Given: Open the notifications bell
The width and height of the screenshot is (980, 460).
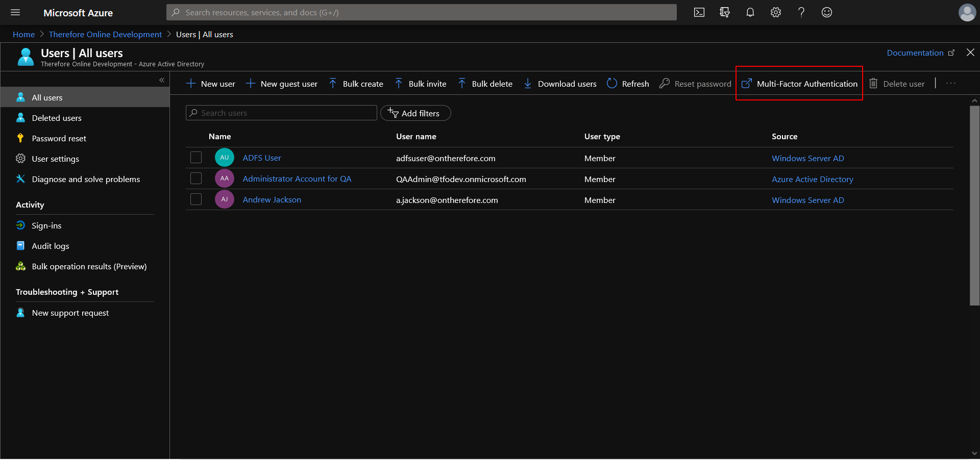Looking at the screenshot, I should coord(750,12).
